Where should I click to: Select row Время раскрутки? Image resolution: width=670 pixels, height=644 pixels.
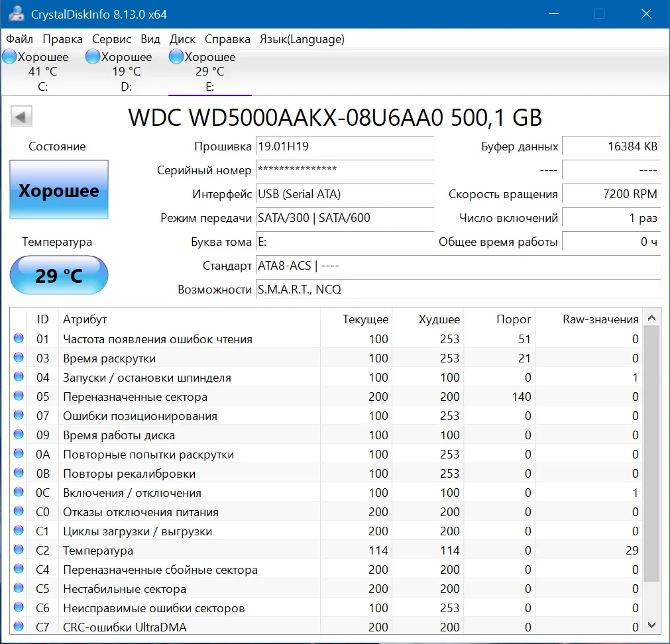tap(326, 358)
